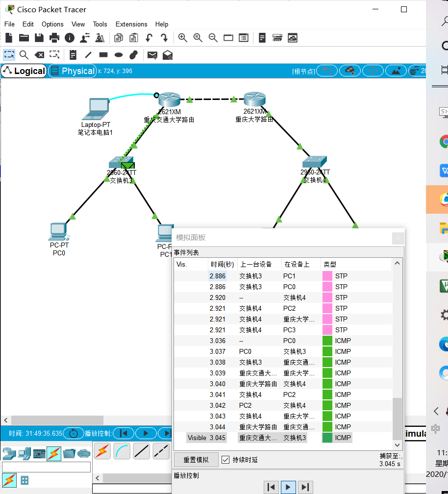Toggle the 持续时延 checkbox
Viewport: 448px width, 494px height.
tap(225, 460)
